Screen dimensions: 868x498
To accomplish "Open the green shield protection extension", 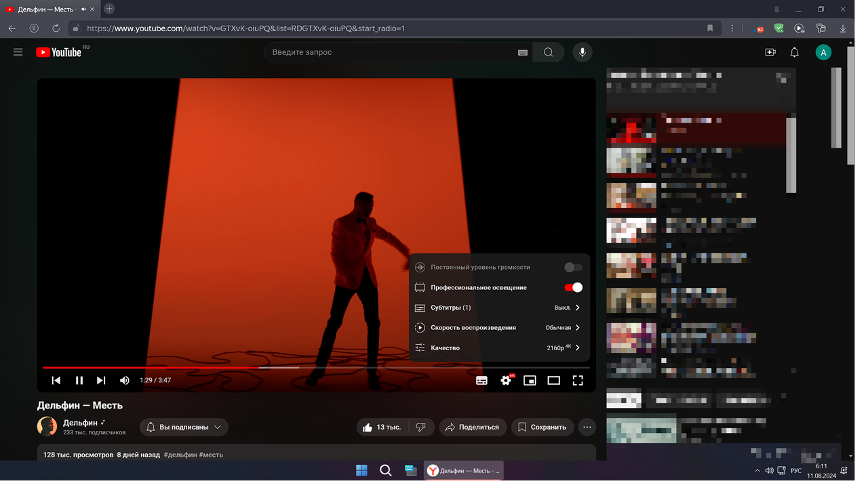I will [x=779, y=28].
